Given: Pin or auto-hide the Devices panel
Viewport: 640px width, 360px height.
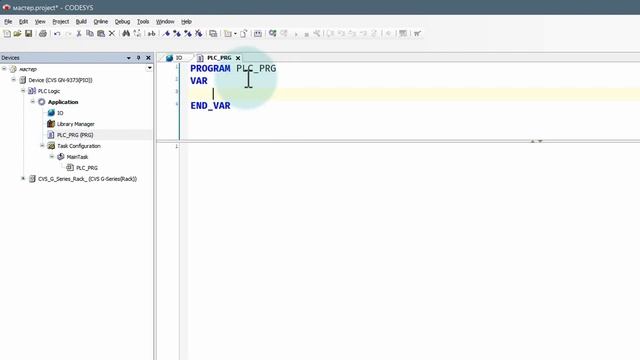Looking at the screenshot, I should [x=138, y=58].
